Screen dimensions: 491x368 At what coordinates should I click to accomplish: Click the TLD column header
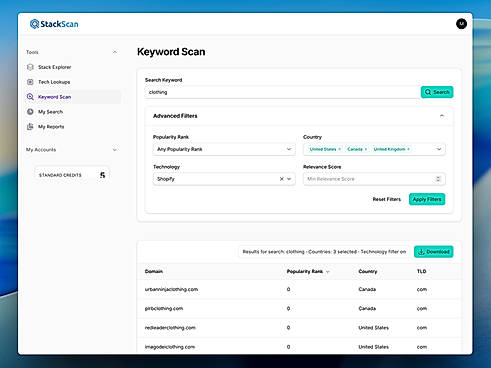point(421,271)
